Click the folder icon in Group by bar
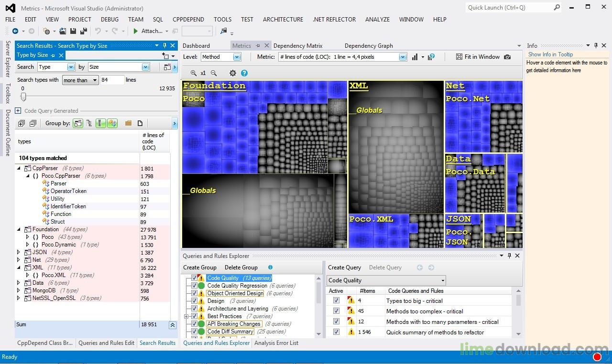This screenshot has width=612, height=364. [x=128, y=123]
